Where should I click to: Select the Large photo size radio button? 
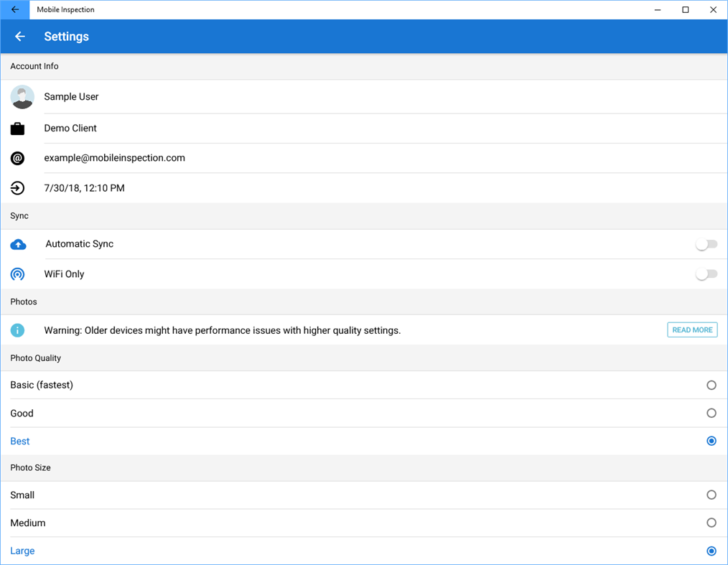711,551
